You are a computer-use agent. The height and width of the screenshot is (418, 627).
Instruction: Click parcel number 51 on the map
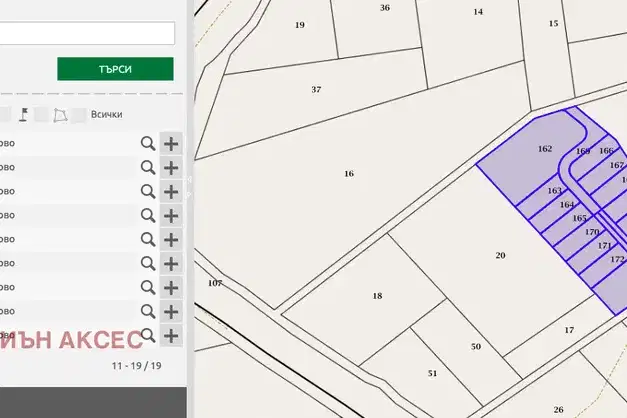pyautogui.click(x=432, y=374)
